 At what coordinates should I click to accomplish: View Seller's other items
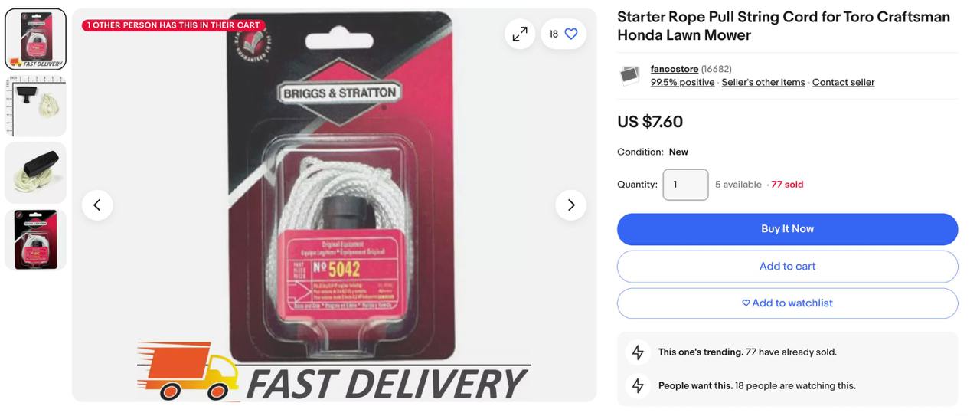(x=763, y=83)
